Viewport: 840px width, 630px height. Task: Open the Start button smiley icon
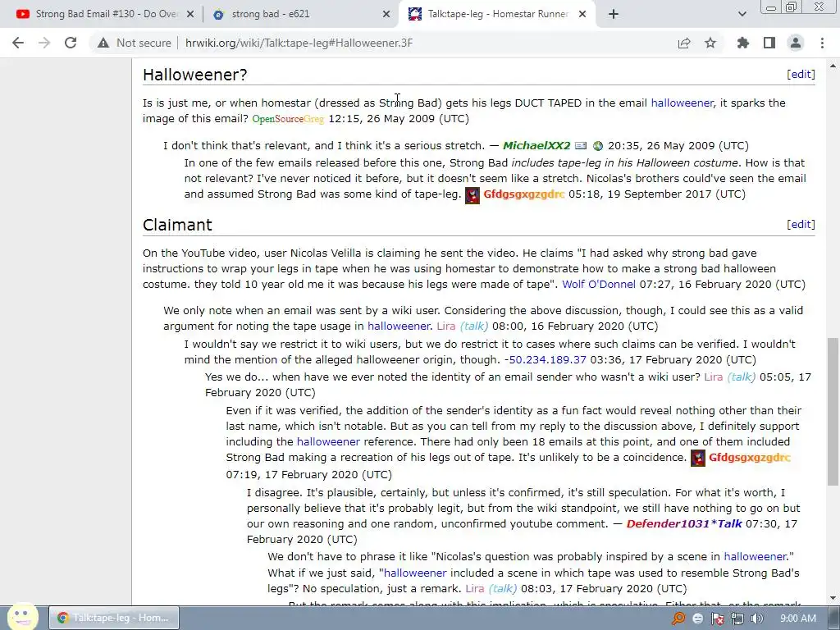pyautogui.click(x=22, y=617)
